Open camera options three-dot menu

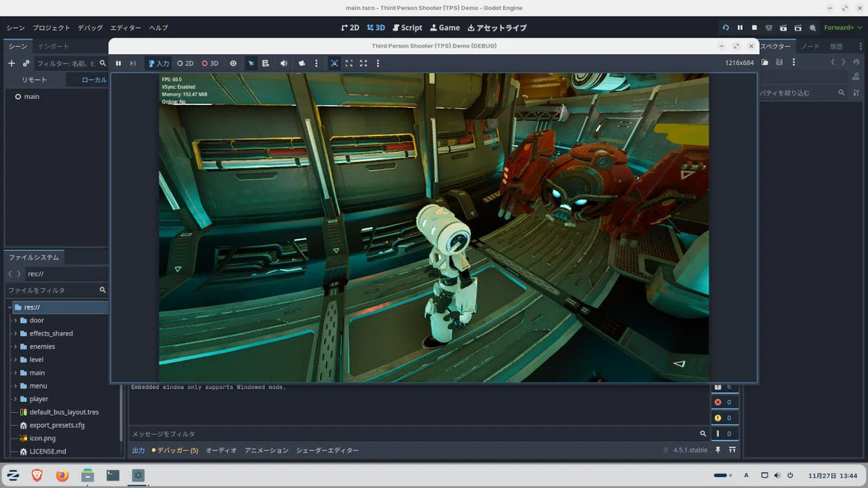[316, 64]
